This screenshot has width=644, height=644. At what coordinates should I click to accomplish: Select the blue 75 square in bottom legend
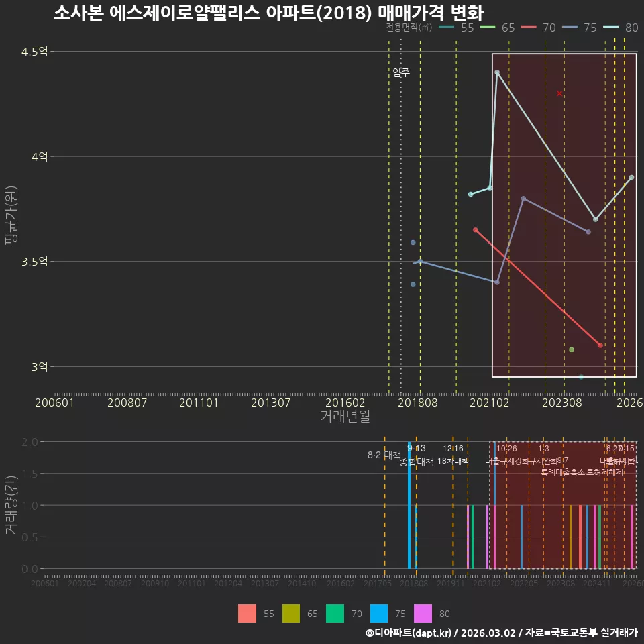pyautogui.click(x=378, y=614)
